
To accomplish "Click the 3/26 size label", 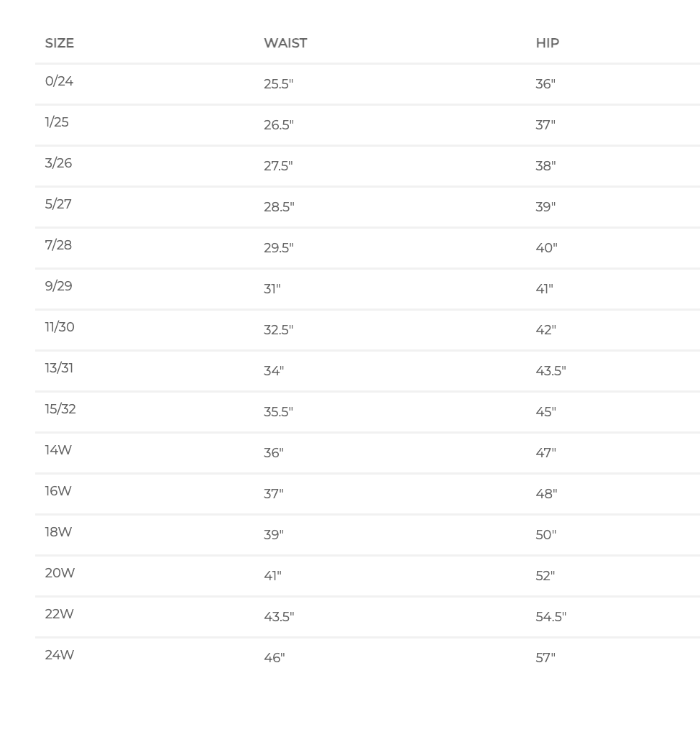I will (x=58, y=163).
